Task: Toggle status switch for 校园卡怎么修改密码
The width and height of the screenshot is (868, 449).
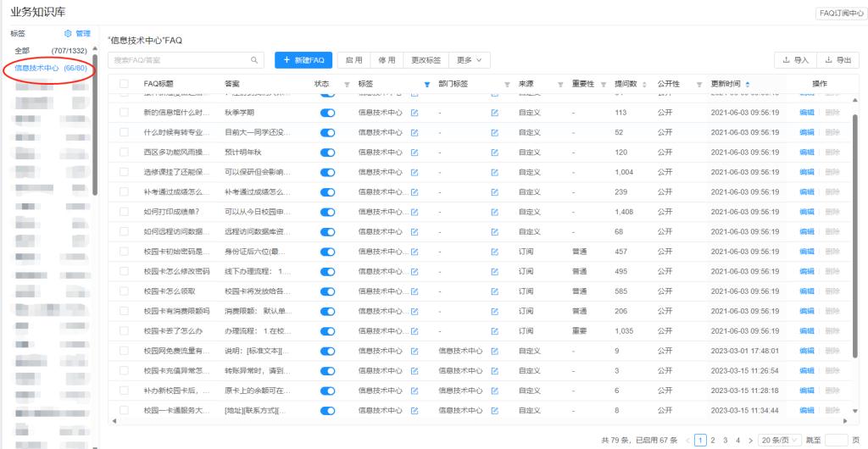Action: [x=326, y=271]
